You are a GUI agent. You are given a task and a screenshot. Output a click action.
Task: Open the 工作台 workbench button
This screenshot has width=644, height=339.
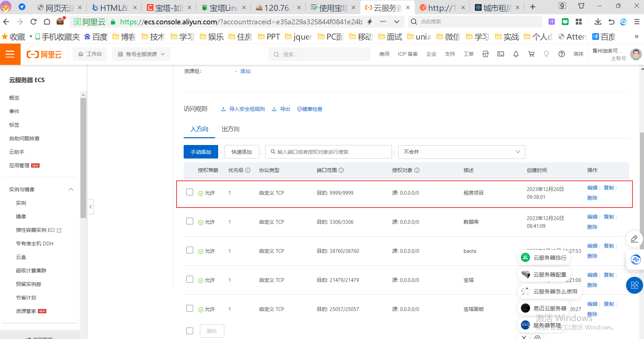[x=90, y=54]
